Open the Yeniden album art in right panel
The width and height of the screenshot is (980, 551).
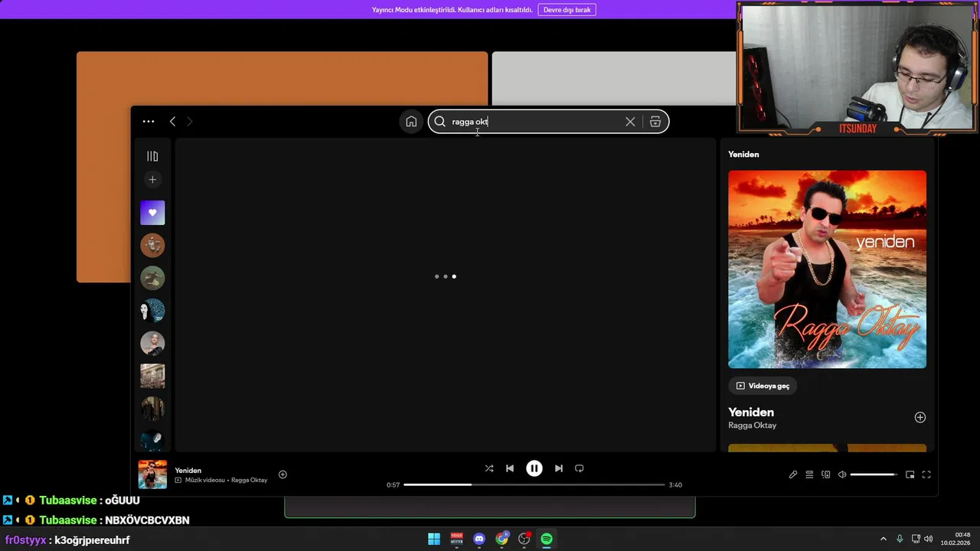pos(827,269)
